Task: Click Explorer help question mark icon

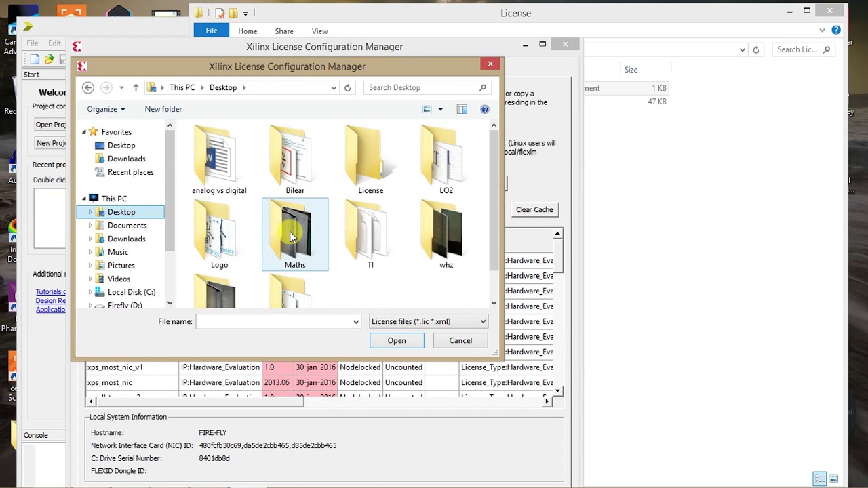Action: coord(836,30)
